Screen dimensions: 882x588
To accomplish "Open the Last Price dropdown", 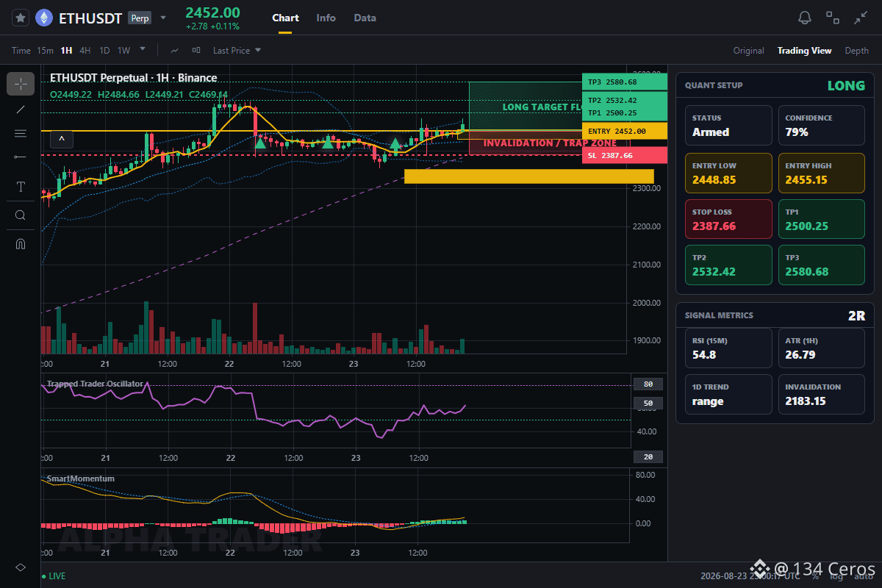I will 237,51.
